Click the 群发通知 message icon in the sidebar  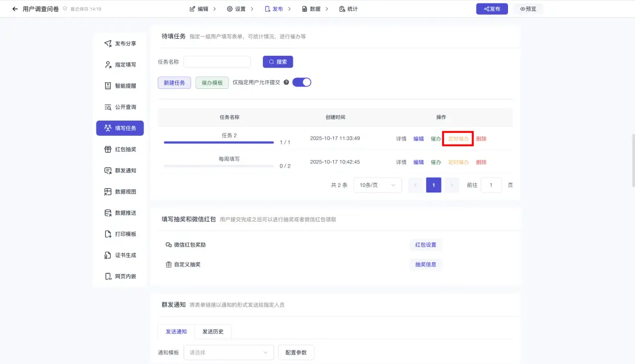tap(108, 171)
